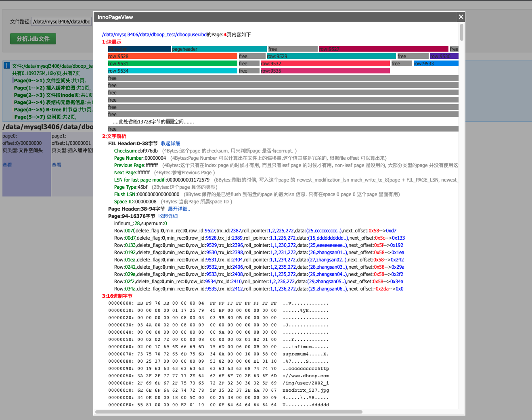
Task: Click the orange row:9528 block
Action: coord(171,56)
